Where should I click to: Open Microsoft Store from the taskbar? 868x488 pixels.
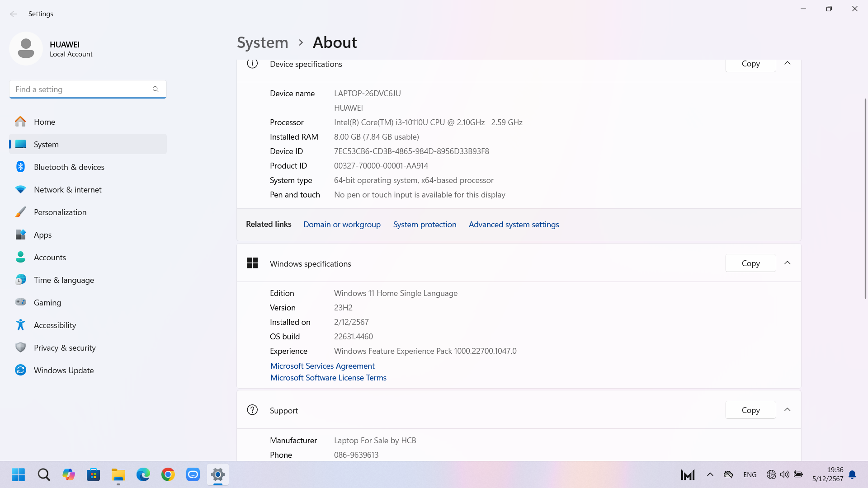pos(94,474)
